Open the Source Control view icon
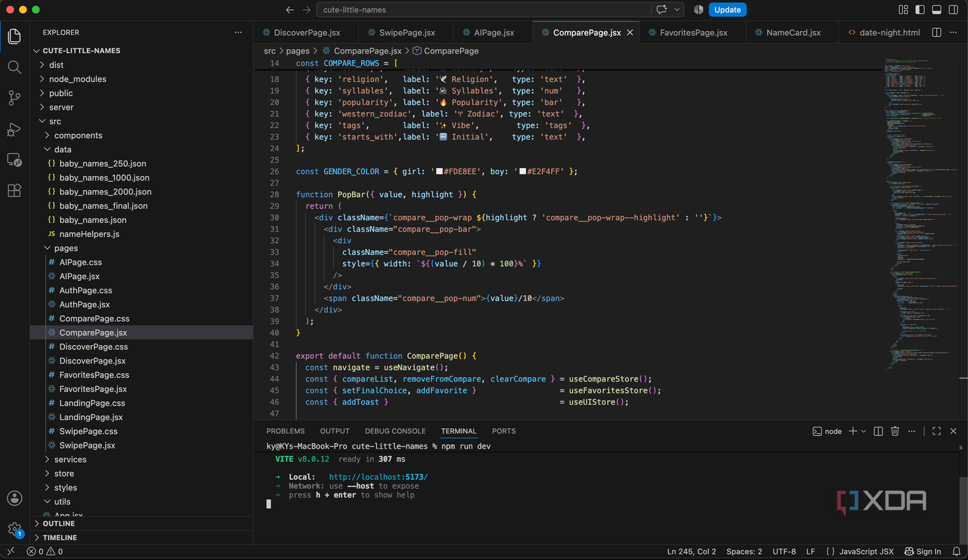 (x=14, y=98)
